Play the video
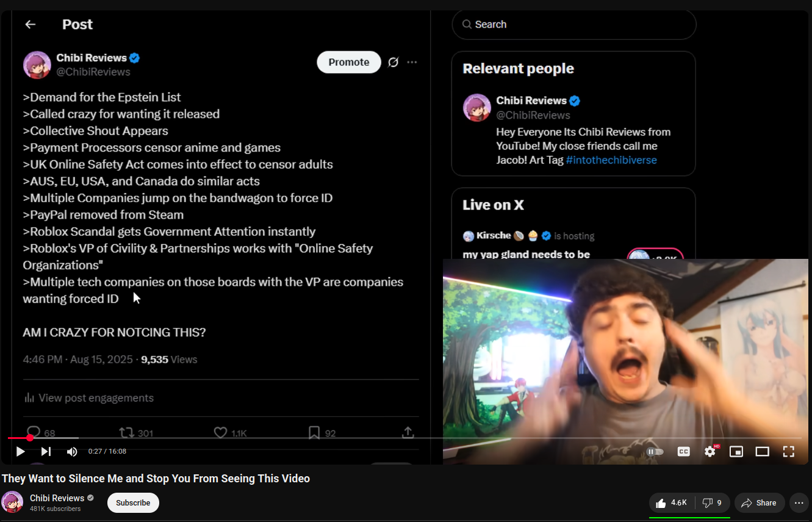The height and width of the screenshot is (522, 812). [20, 451]
